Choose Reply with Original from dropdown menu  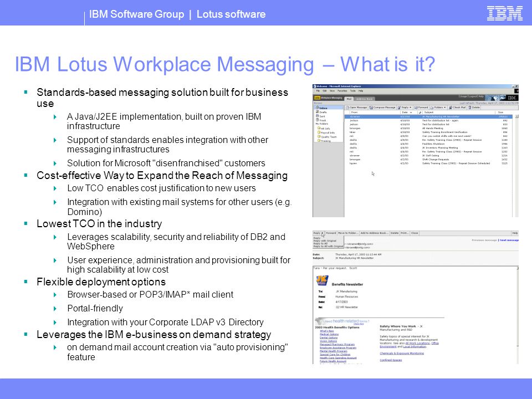click(x=325, y=241)
